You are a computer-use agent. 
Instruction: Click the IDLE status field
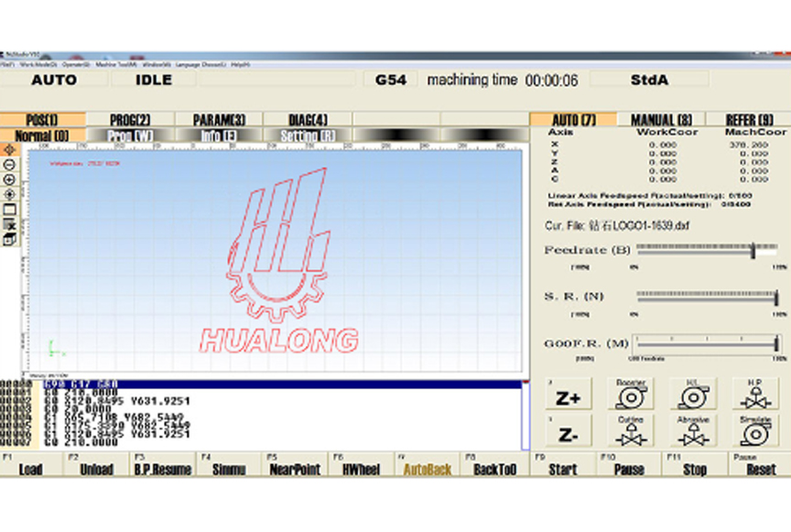click(154, 80)
